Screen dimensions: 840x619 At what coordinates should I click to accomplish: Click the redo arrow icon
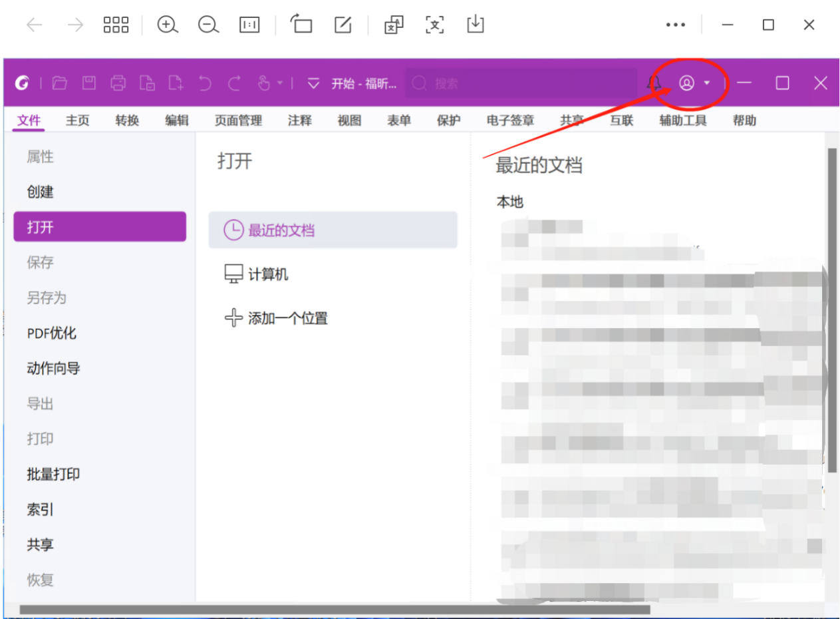tap(234, 83)
